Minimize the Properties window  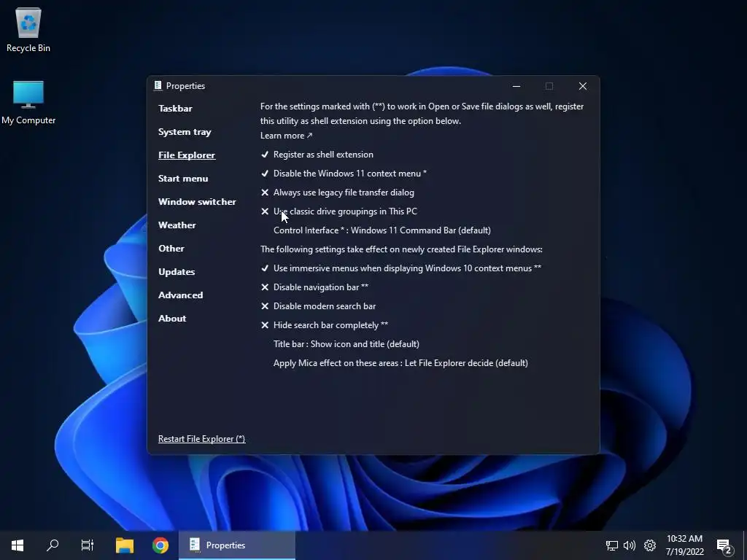click(x=516, y=86)
